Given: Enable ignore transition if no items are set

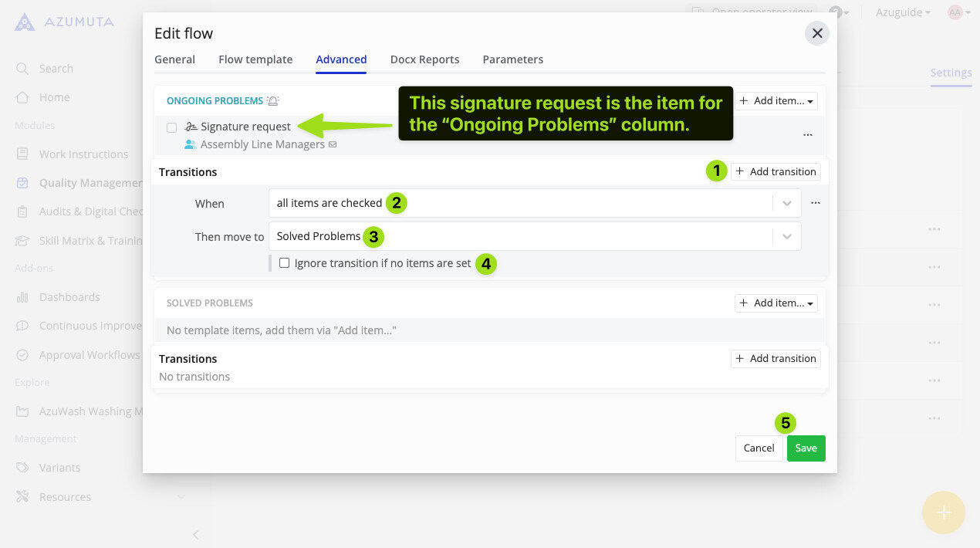Looking at the screenshot, I should [x=285, y=262].
